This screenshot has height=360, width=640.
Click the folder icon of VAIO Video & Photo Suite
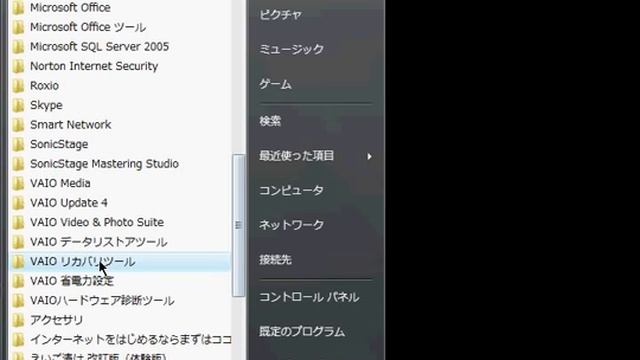[18, 223]
